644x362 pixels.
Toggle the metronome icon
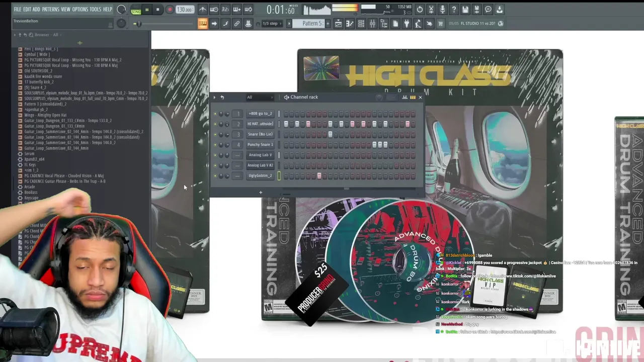[x=202, y=10]
